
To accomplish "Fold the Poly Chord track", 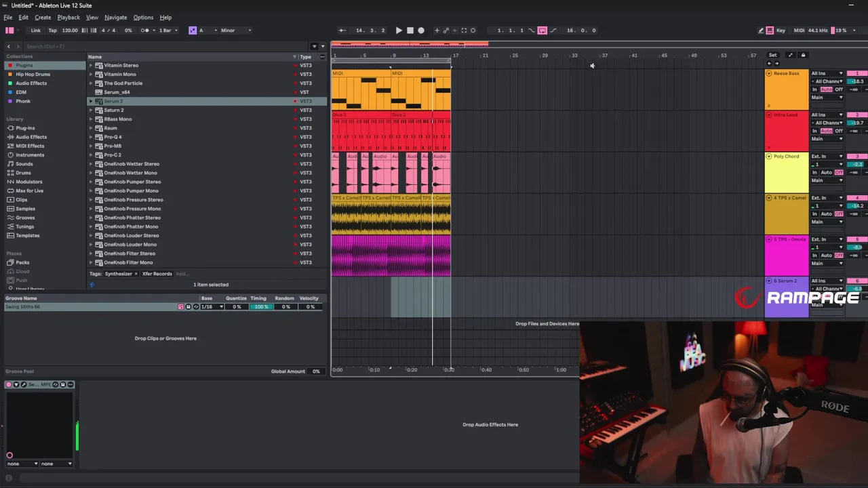I will [x=769, y=157].
